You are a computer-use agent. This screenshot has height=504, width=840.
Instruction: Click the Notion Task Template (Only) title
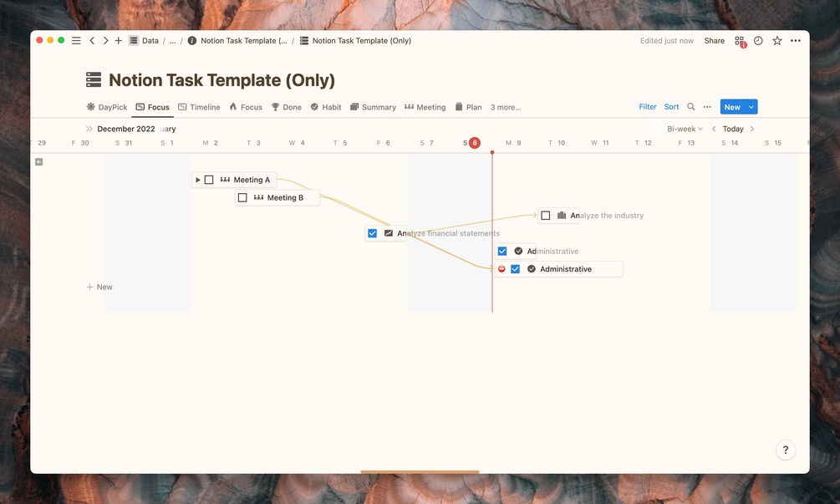tap(221, 79)
